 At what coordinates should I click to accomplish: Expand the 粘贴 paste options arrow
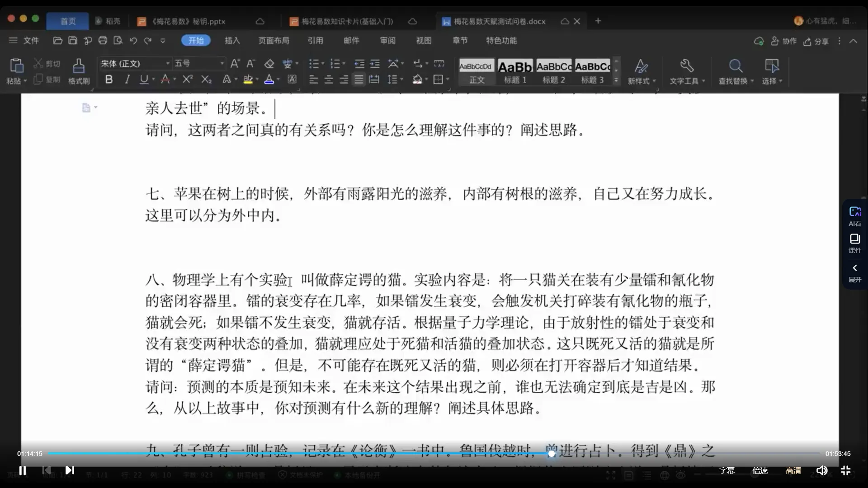[25, 81]
